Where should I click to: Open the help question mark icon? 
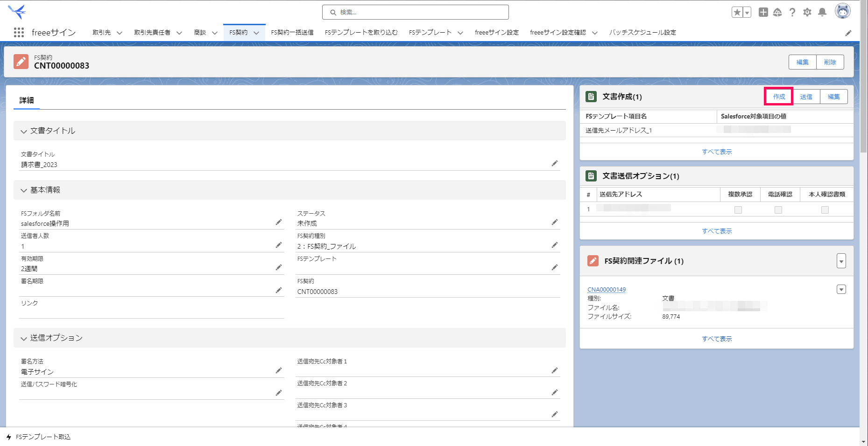pos(792,12)
